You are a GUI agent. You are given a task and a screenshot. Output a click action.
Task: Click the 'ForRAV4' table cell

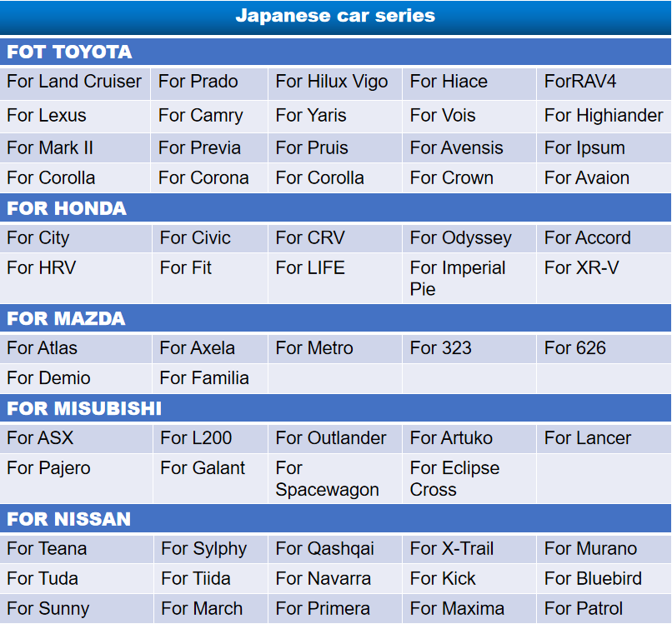[x=580, y=82]
